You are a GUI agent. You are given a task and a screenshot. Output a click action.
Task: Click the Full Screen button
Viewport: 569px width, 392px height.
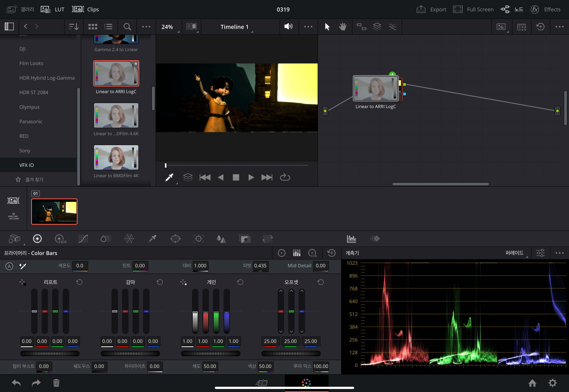[x=473, y=9]
